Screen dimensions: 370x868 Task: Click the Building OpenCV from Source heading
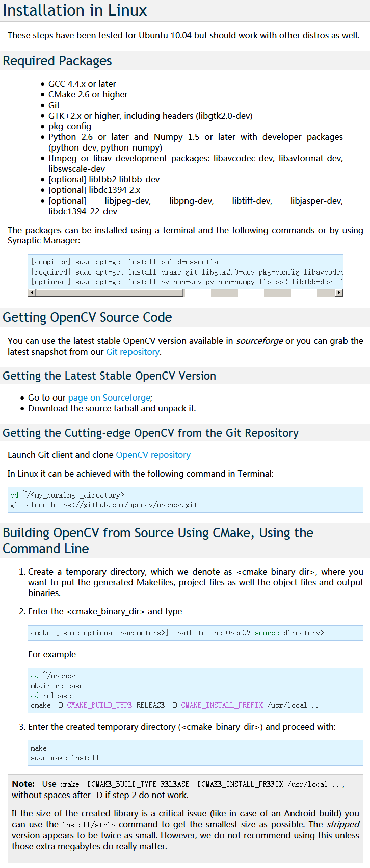pyautogui.click(x=158, y=540)
